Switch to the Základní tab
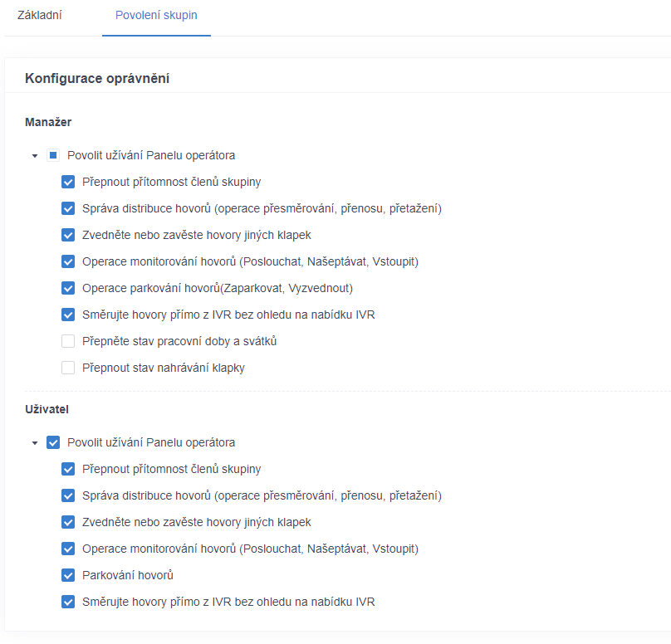The height and width of the screenshot is (644, 671). click(x=39, y=16)
